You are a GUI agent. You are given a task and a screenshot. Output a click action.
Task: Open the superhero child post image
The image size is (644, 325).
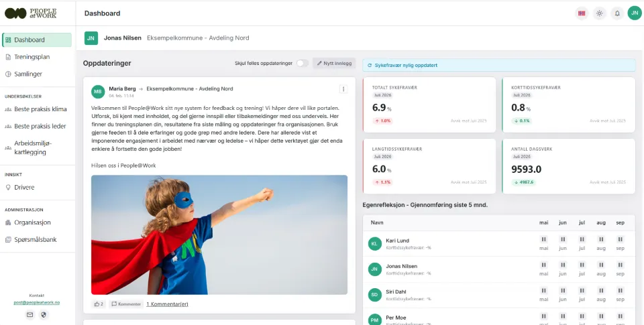point(219,235)
